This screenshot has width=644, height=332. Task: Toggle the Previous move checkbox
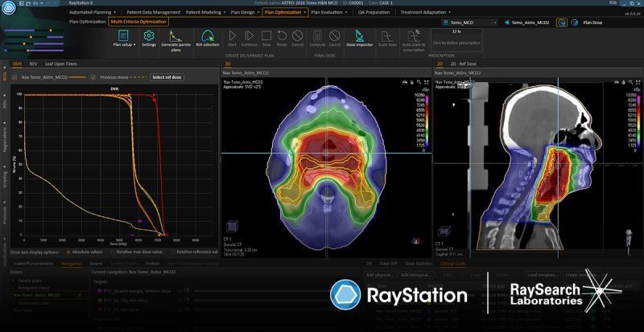click(x=95, y=77)
